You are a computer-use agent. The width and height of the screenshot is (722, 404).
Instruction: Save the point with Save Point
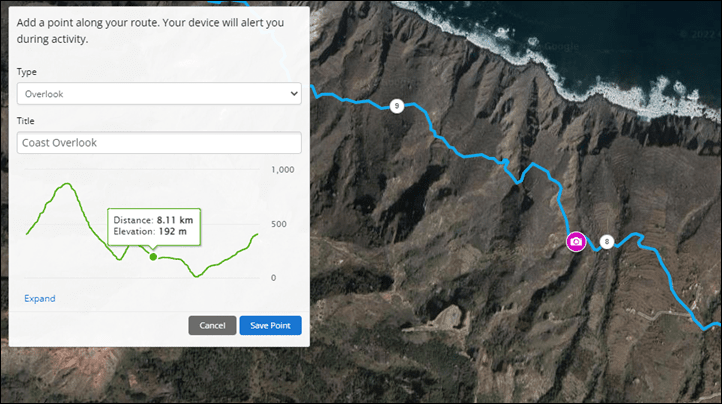pyautogui.click(x=270, y=325)
